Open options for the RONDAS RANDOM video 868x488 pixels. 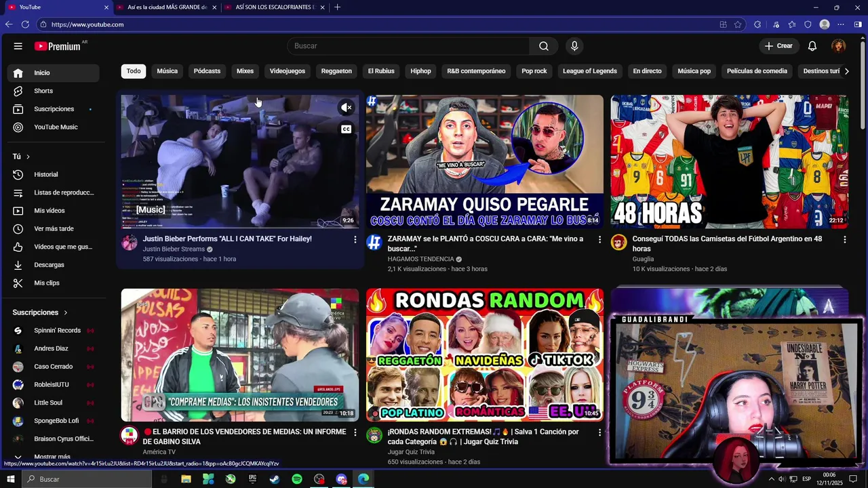pos(599,432)
